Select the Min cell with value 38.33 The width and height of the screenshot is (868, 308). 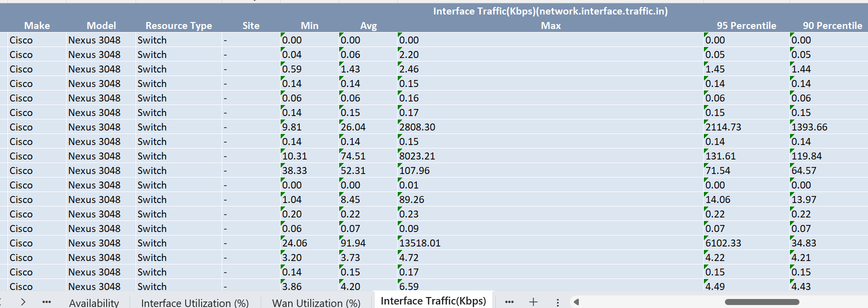309,170
